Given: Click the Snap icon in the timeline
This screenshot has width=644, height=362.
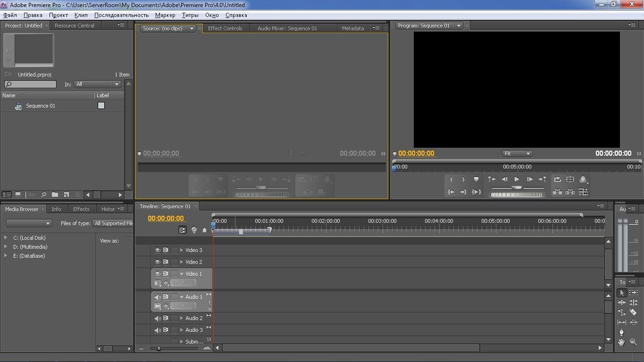Looking at the screenshot, I should (x=183, y=230).
